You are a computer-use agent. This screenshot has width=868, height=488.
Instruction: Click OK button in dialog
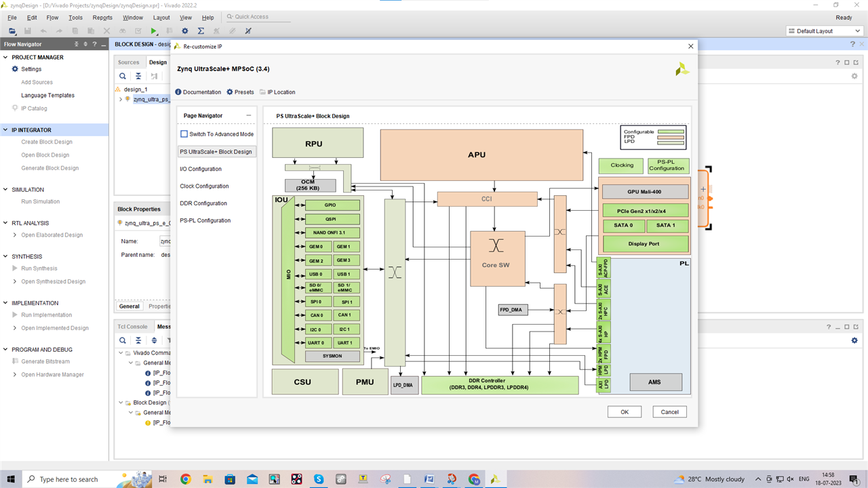coord(625,411)
